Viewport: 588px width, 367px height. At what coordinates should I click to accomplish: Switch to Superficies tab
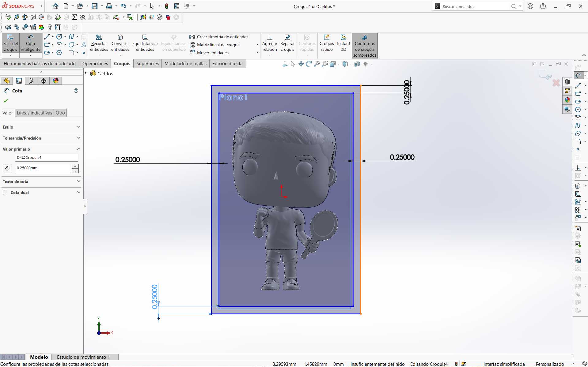(148, 64)
